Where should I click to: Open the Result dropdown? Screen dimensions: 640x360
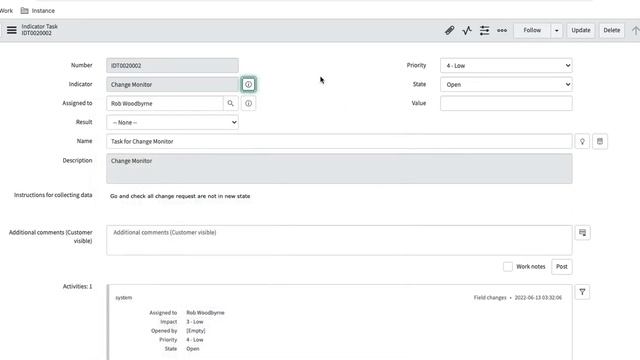point(172,122)
